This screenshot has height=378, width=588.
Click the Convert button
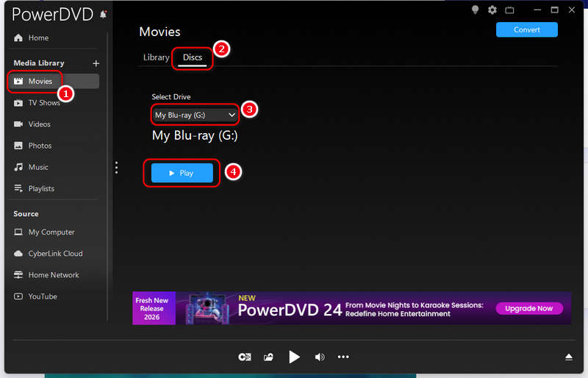click(x=526, y=29)
